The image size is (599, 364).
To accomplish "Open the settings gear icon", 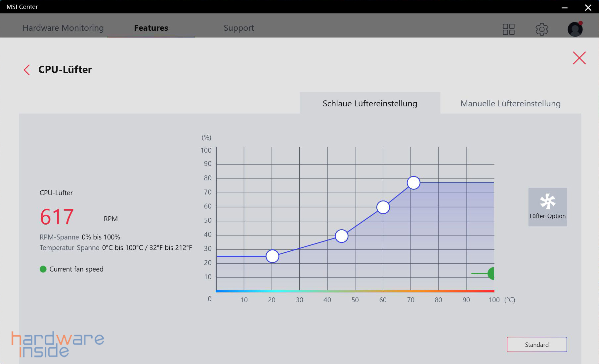I will click(541, 29).
